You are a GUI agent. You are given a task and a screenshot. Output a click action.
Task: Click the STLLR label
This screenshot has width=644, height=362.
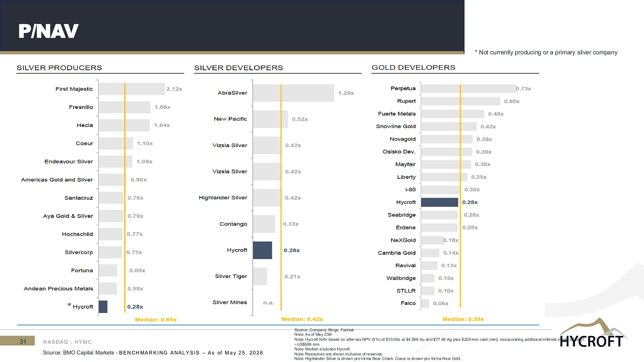pos(407,291)
